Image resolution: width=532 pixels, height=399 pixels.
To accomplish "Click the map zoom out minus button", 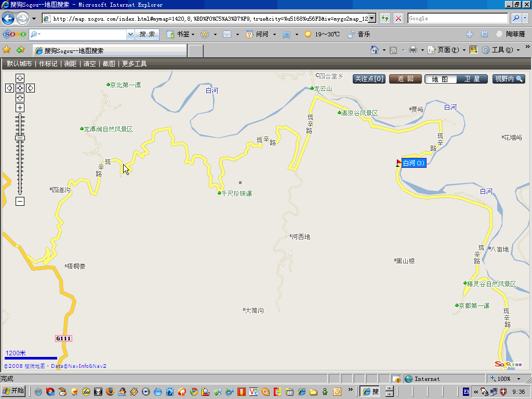I will pos(20,202).
